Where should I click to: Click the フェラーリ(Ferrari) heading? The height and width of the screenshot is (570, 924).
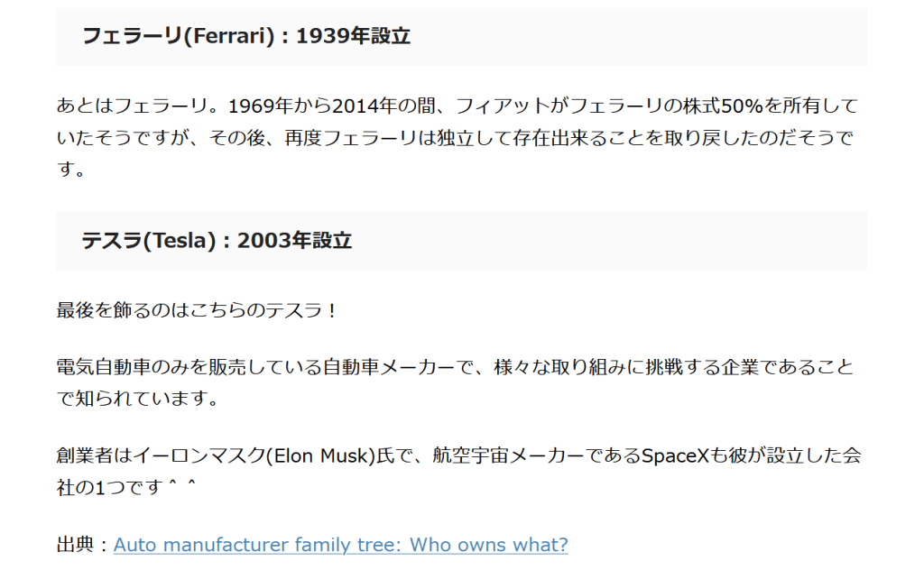pos(177,36)
